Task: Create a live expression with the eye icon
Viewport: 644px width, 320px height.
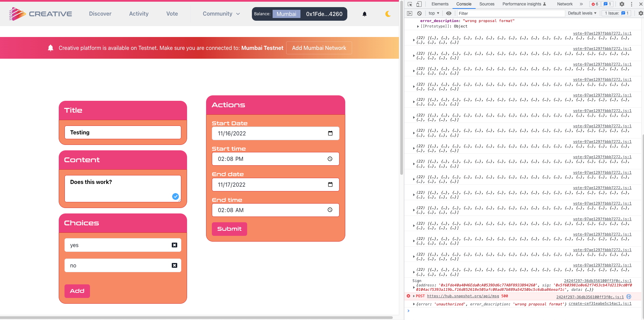Action: point(449,13)
